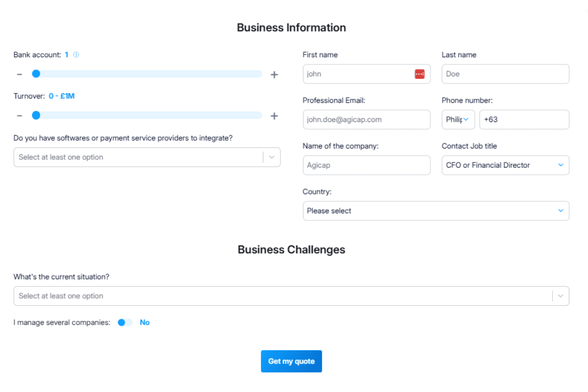Click the 'No' label beside the toggle

(145, 322)
